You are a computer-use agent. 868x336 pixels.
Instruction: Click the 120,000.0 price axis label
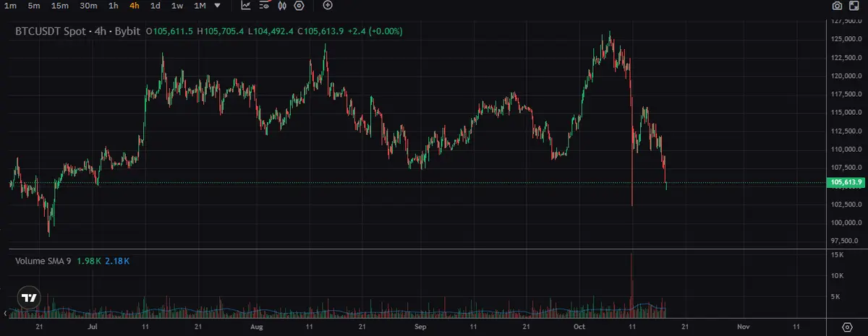(845, 76)
